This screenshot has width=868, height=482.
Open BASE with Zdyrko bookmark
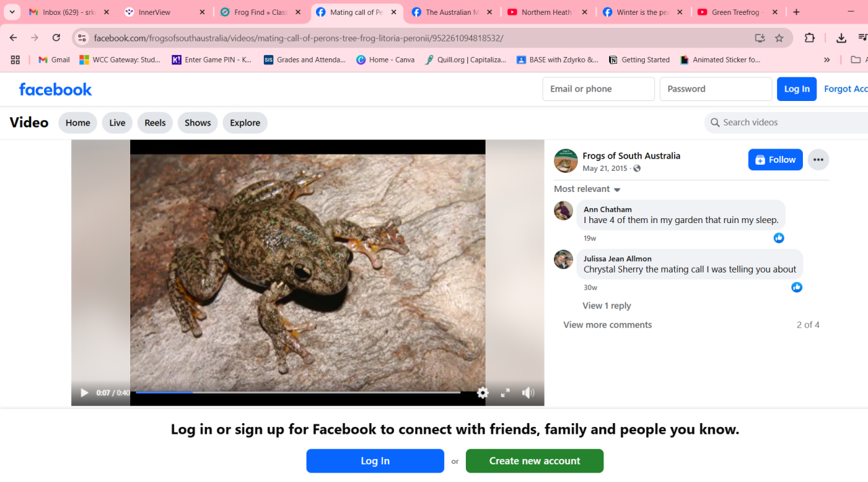[x=557, y=60]
